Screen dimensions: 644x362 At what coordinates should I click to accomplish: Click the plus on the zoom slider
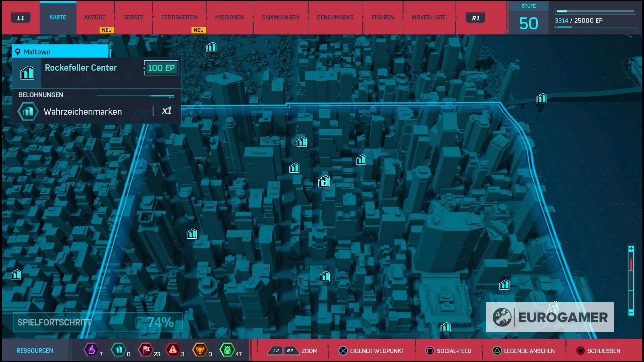631,249
